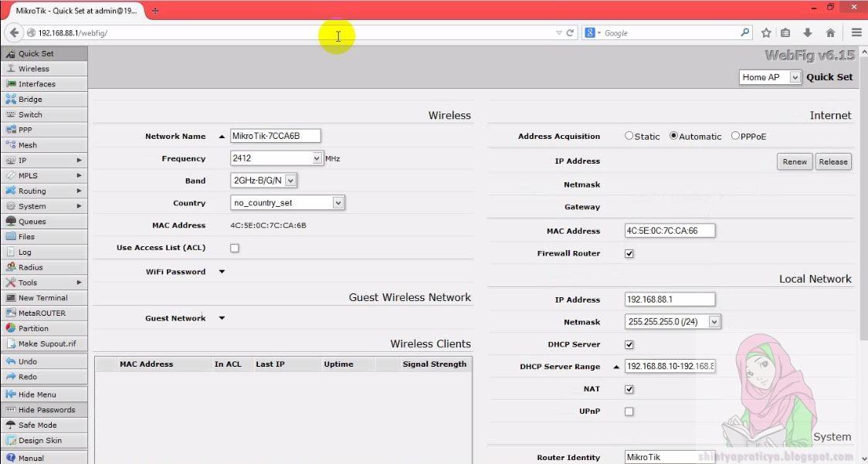Open the browser downloads arrow icon
The width and height of the screenshot is (868, 464).
click(x=808, y=32)
